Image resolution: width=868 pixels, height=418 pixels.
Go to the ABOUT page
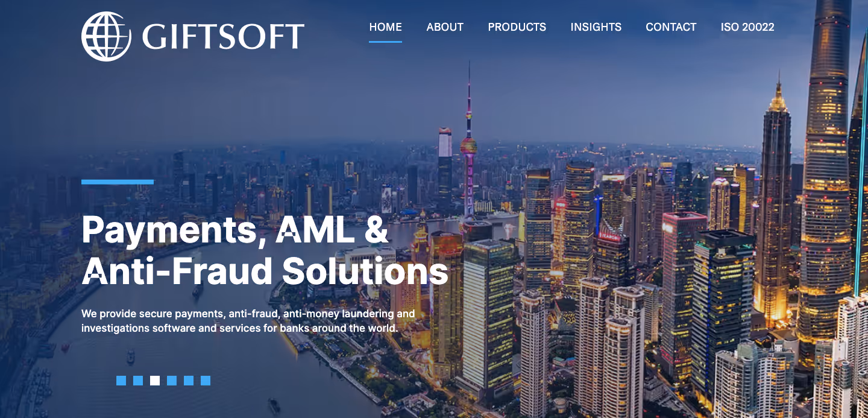point(445,27)
